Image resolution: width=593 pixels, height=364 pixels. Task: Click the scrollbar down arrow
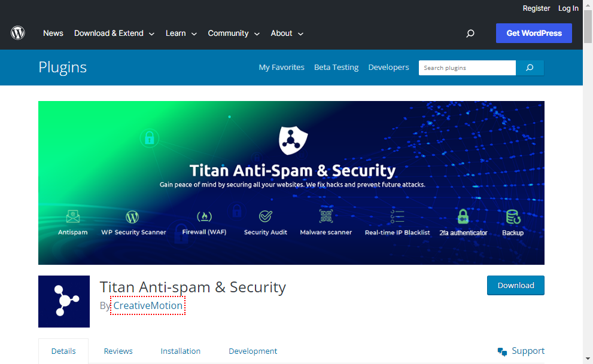(x=588, y=359)
